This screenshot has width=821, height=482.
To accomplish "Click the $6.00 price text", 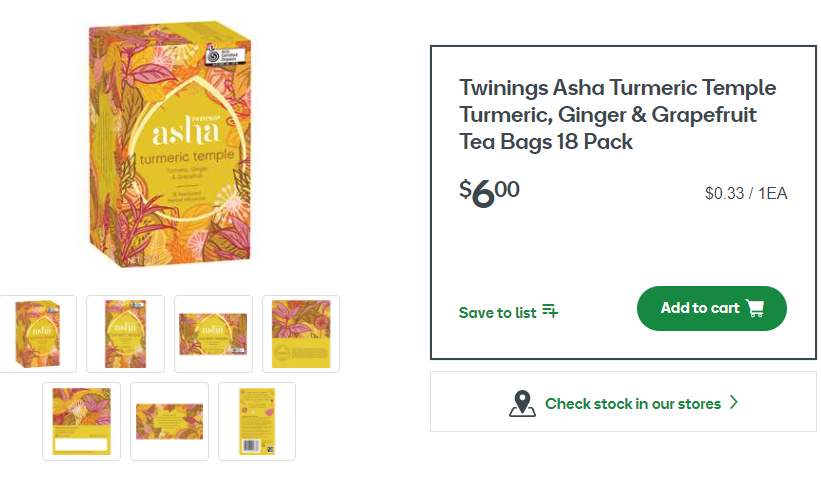I will click(489, 192).
